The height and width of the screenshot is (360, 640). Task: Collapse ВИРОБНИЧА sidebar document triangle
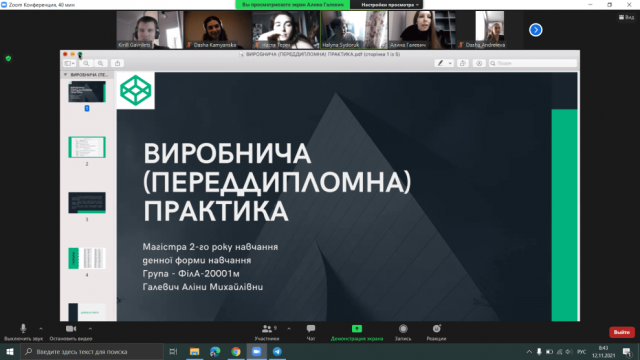65,75
